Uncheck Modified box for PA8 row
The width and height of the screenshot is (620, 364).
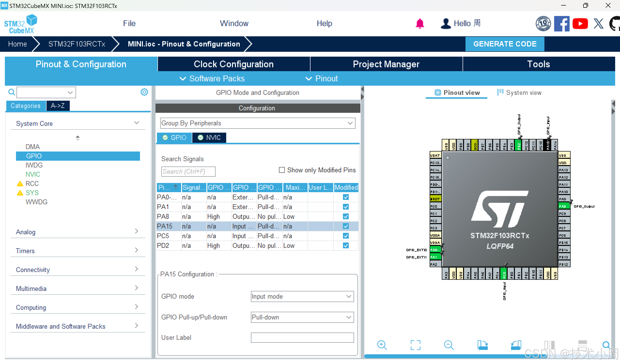(x=346, y=217)
